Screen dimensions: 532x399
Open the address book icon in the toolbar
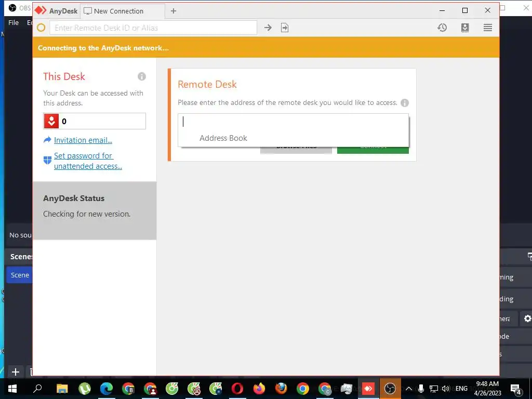point(465,28)
